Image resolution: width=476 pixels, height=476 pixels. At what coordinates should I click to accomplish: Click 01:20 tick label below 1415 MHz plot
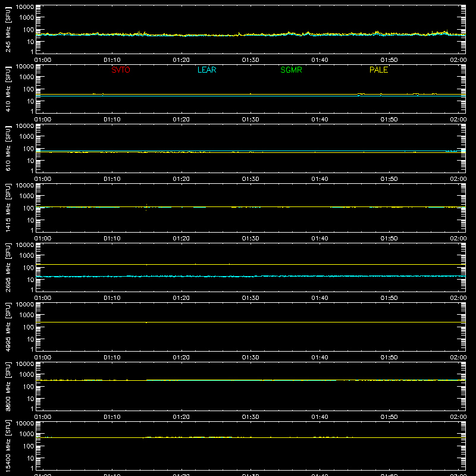click(181, 239)
